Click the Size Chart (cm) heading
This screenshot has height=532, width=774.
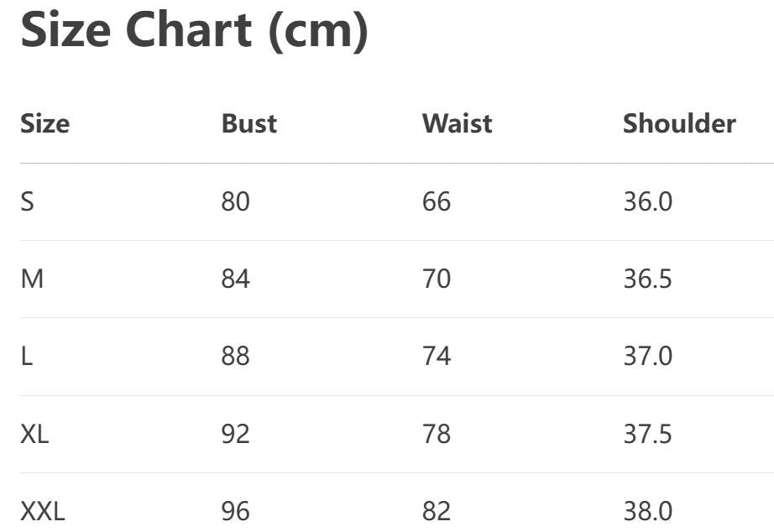point(194,31)
